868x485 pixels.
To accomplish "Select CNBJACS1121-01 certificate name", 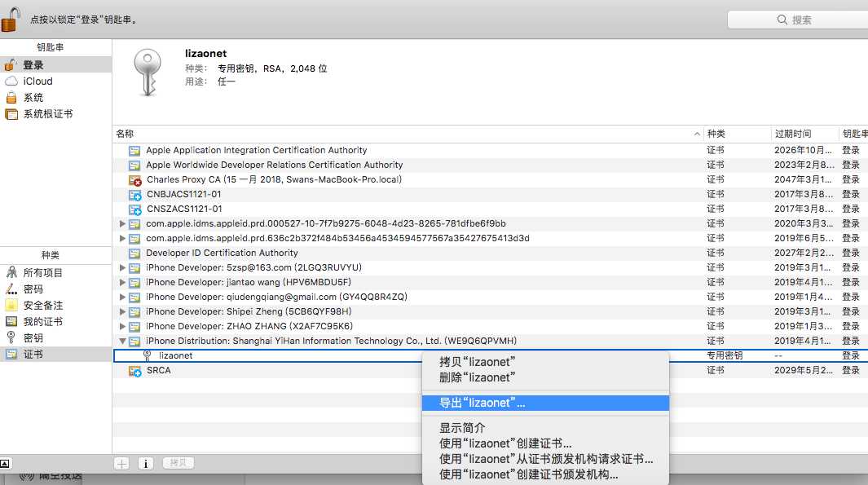I will click(183, 194).
